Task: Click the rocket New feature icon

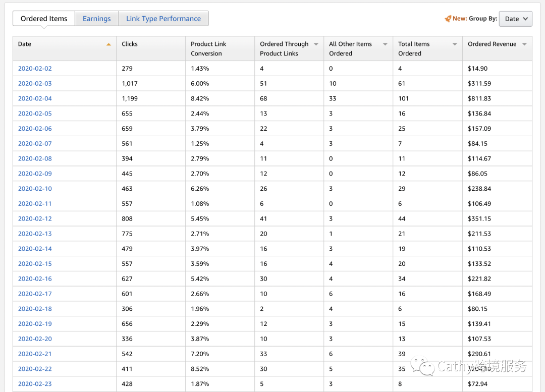Action: [448, 19]
